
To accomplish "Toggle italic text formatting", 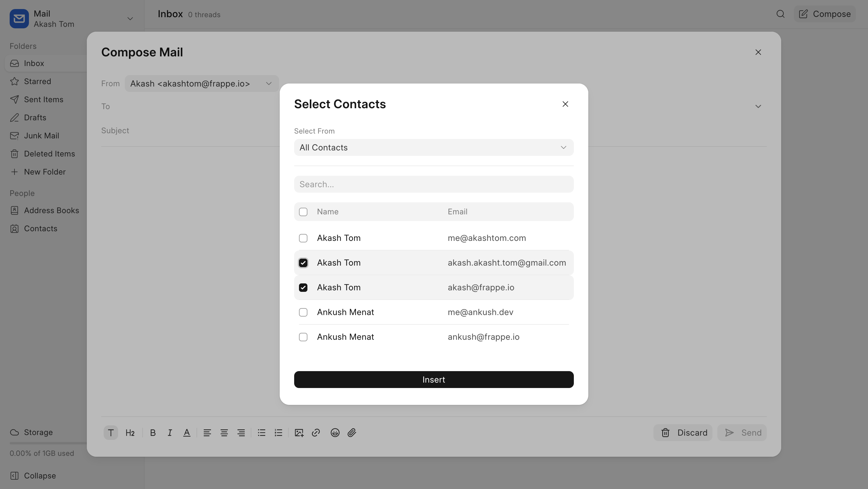I will click(x=170, y=433).
